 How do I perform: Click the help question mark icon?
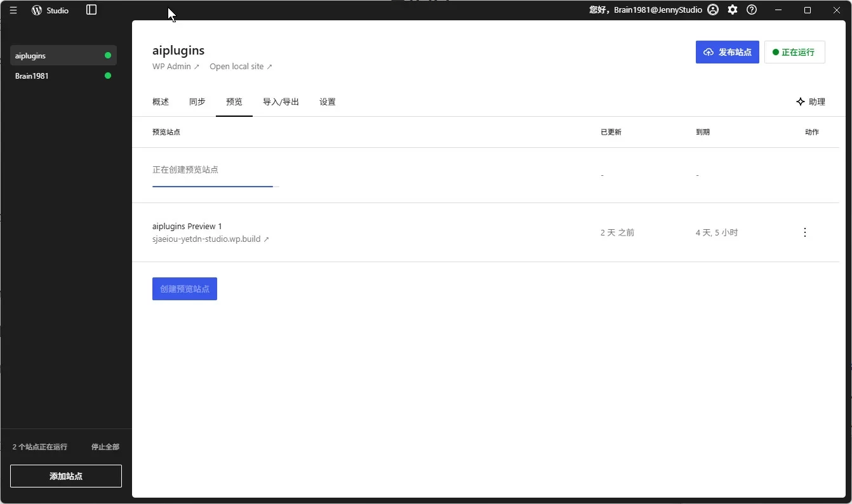(x=752, y=10)
